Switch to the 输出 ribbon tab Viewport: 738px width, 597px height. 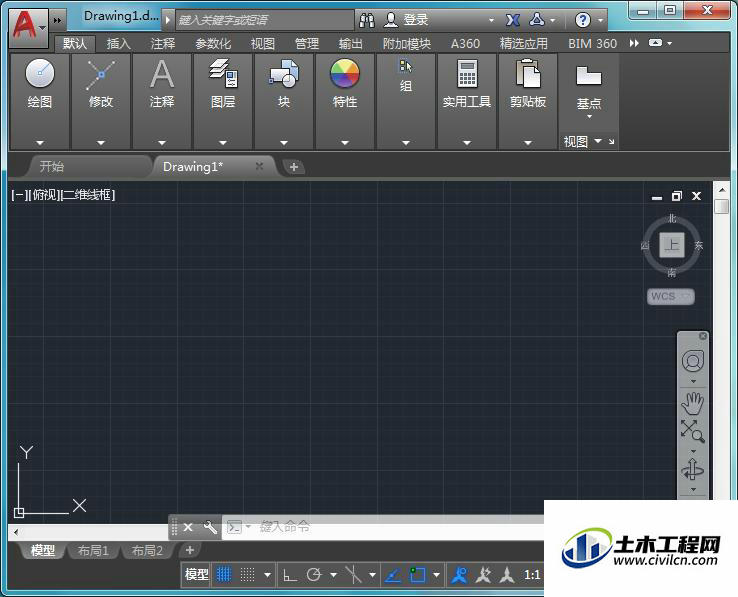coord(351,44)
